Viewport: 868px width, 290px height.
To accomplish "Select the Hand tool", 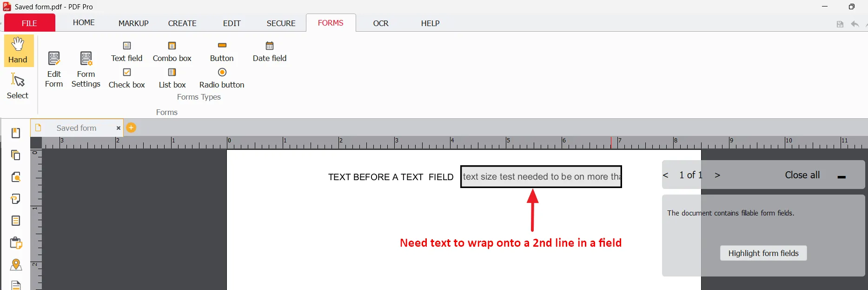I will 19,50.
